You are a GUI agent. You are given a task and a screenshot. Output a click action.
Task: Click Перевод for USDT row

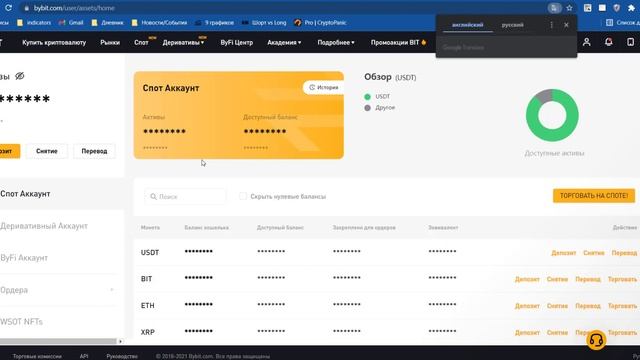point(624,253)
